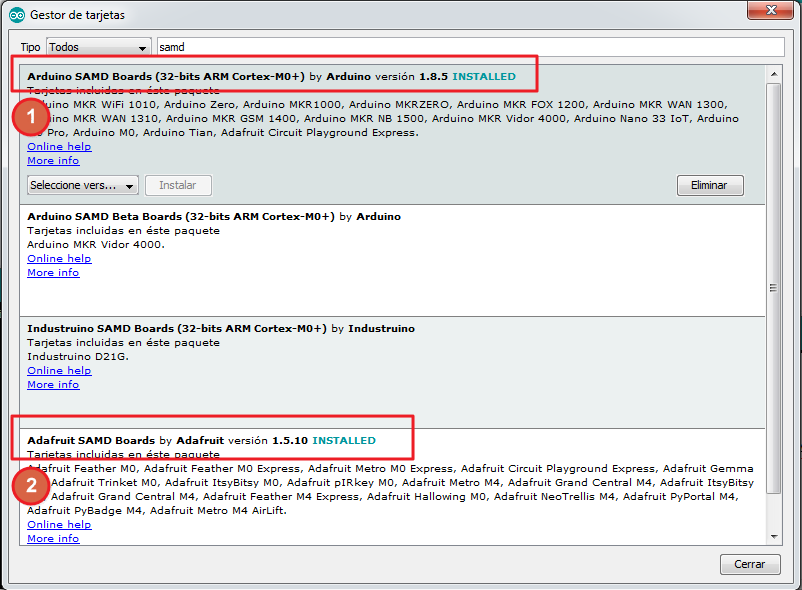Select the Industruino SAMD Boards entry
Viewport: 802px width, 590px height.
point(392,373)
